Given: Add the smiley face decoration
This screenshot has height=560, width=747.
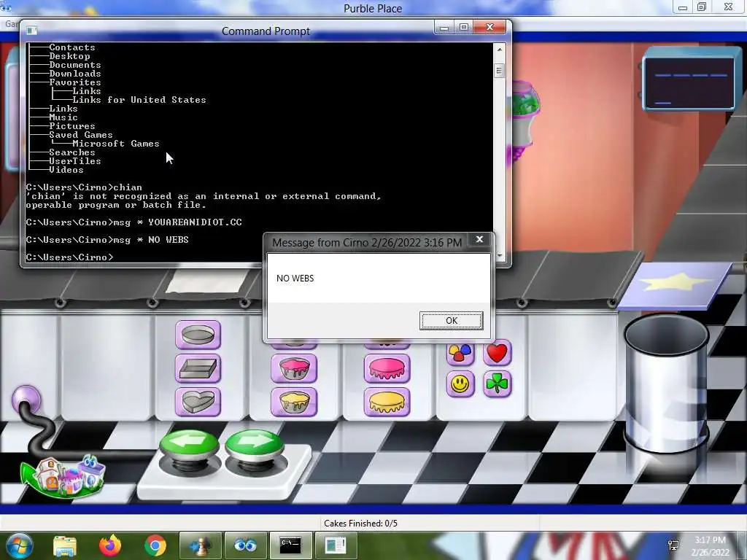Looking at the screenshot, I should point(460,384).
